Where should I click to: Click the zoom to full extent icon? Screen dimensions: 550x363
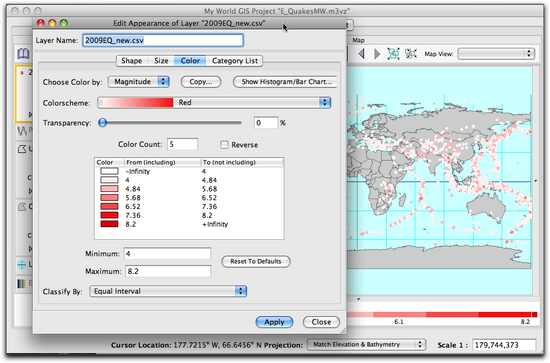(393, 54)
